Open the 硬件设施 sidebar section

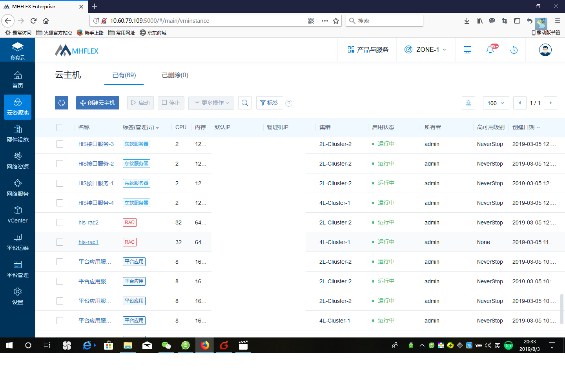pos(18,134)
